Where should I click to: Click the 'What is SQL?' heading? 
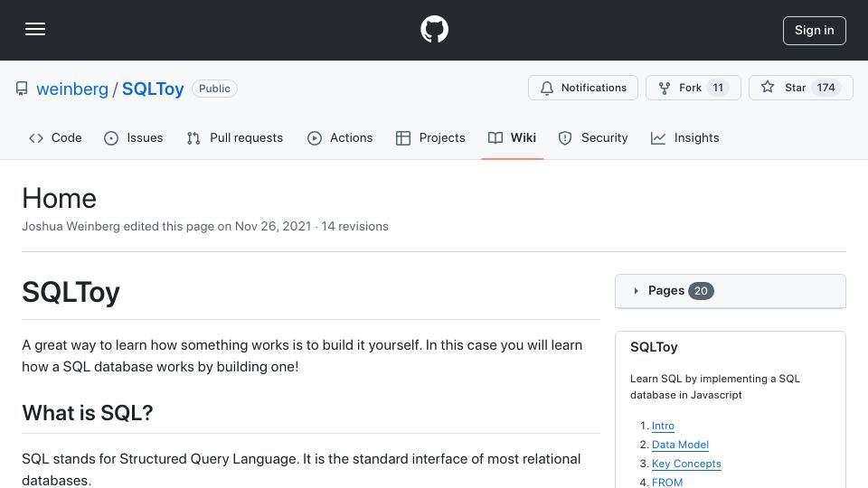(88, 413)
